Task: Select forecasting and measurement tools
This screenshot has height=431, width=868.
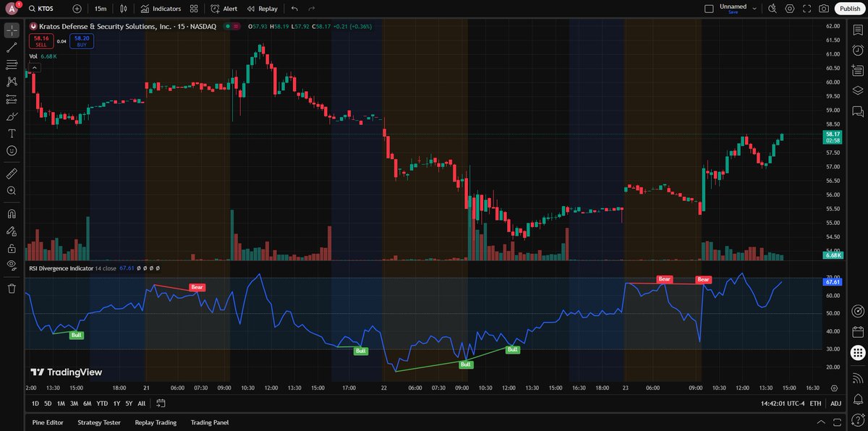Action: tap(12, 99)
